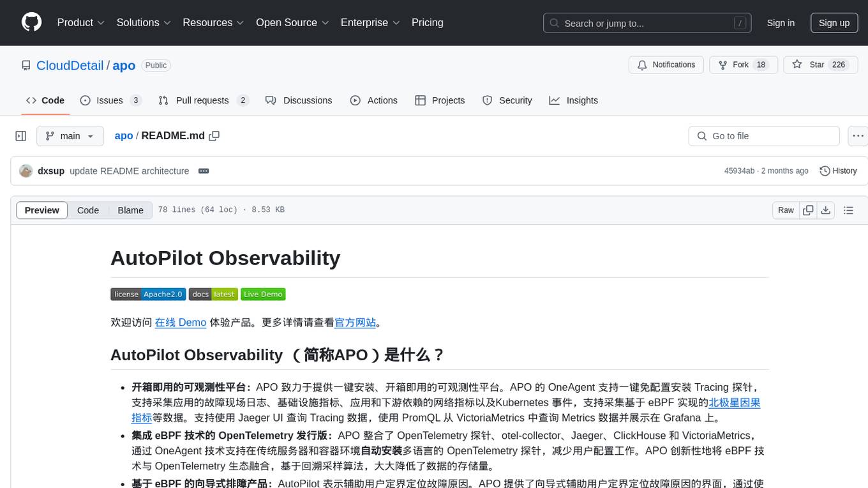Copy the README.md file path
This screenshot has height=488, width=868.
tap(214, 136)
